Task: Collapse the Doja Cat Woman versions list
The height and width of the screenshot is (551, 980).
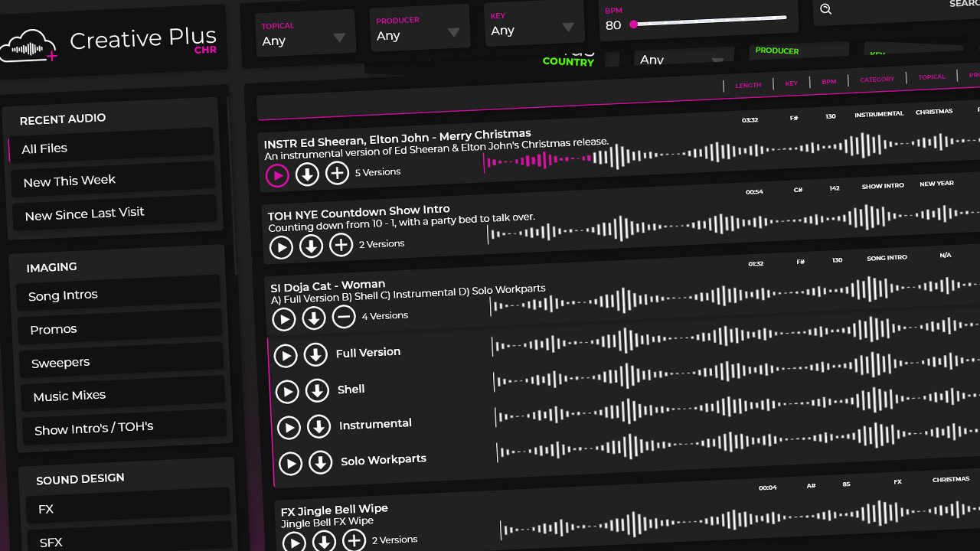Action: [344, 317]
